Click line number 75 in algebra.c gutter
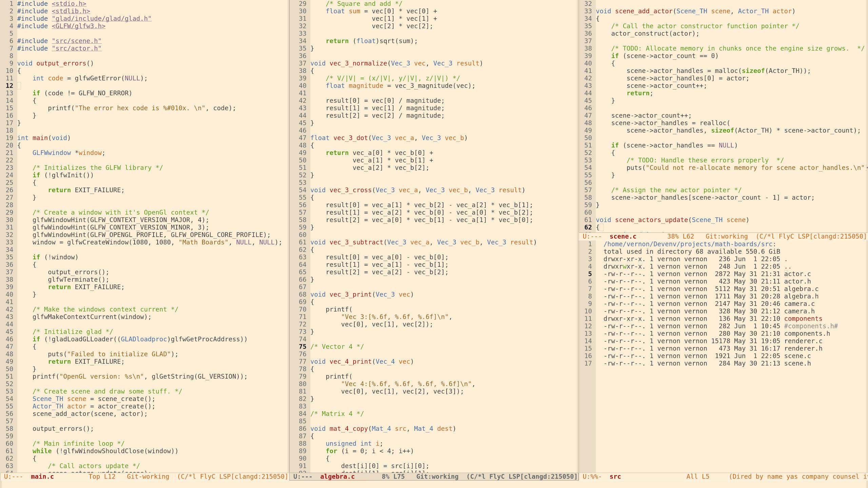The image size is (868, 488). 302,347
